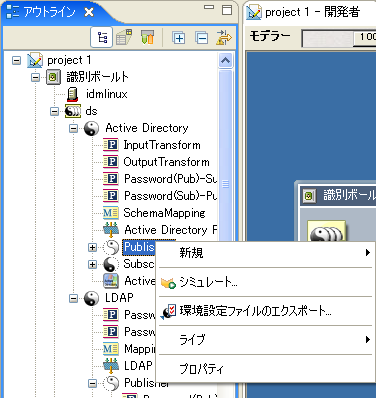Click the LDAP driver icon
The height and width of the screenshot is (398, 376).
91,298
